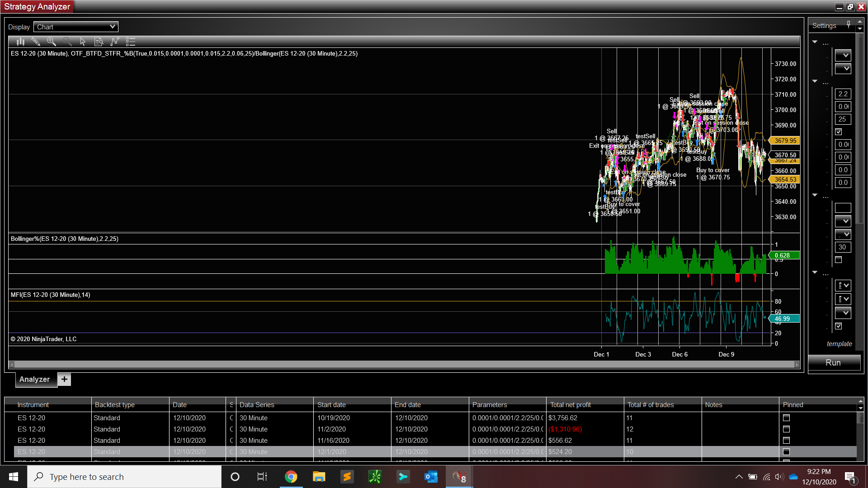Collapse the first settings section arrow
Viewport: 868px width, 488px height.
pyautogui.click(x=815, y=42)
